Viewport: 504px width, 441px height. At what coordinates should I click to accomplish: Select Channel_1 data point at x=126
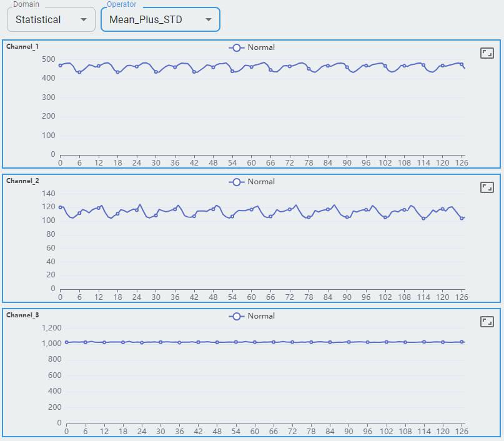pos(462,64)
